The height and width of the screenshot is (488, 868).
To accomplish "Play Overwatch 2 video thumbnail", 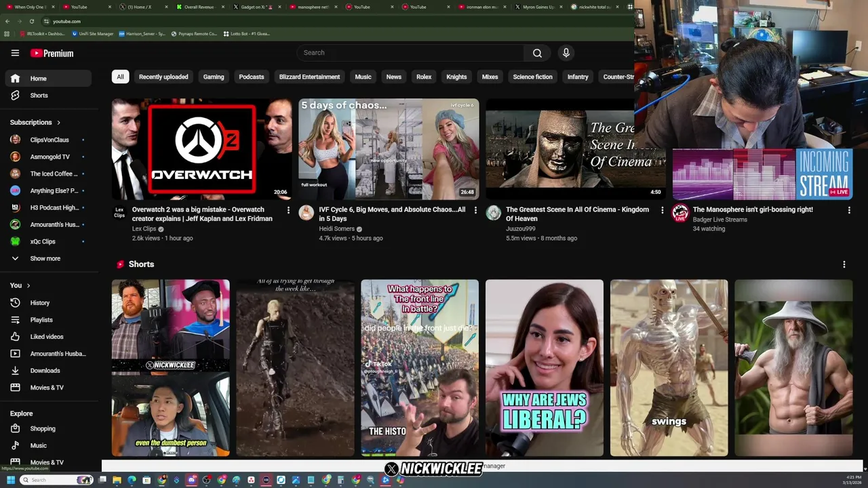I will [202, 149].
